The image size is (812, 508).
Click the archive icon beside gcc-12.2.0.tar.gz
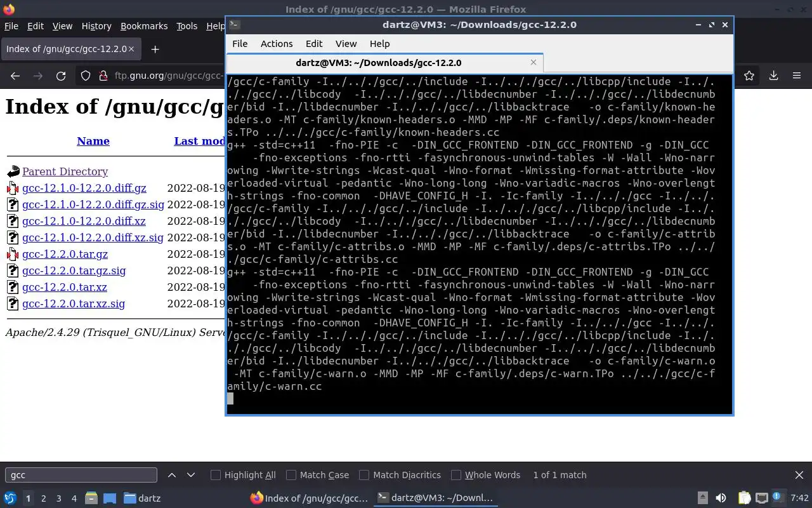(x=13, y=254)
